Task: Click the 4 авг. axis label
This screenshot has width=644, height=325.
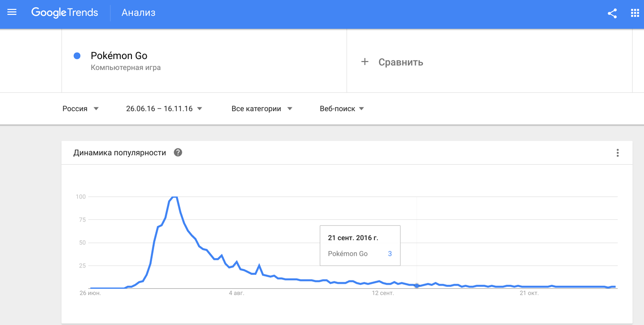Action: (236, 293)
